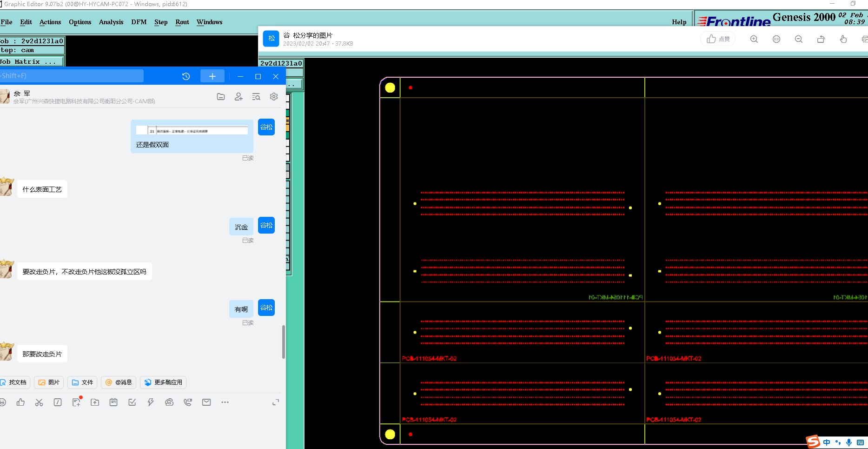Click the 图片 images shortcut button
The height and width of the screenshot is (449, 868).
click(x=49, y=382)
